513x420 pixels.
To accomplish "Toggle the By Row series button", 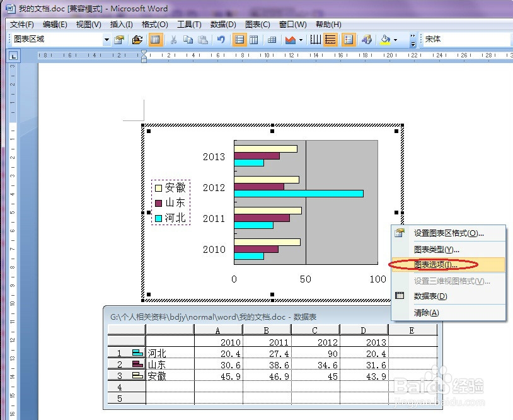I will [x=239, y=40].
